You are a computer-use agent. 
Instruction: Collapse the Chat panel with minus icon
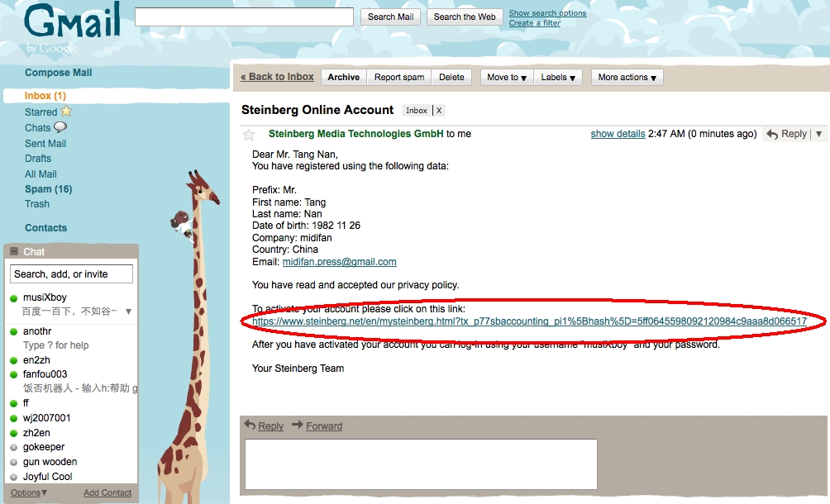click(14, 251)
